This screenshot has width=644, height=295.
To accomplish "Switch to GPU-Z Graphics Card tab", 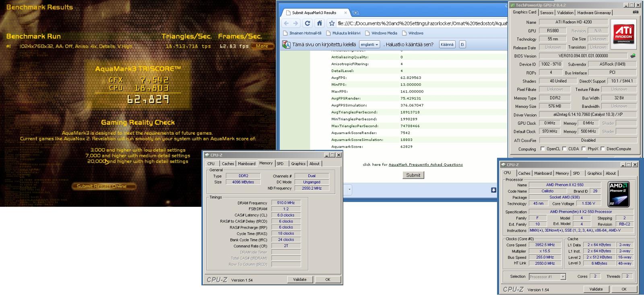I will coord(524,12).
